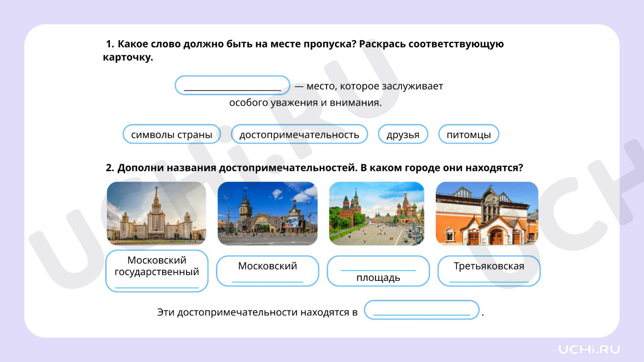The image size is (644, 362).
Task: Pick the 'питомцы' card
Action: click(469, 134)
